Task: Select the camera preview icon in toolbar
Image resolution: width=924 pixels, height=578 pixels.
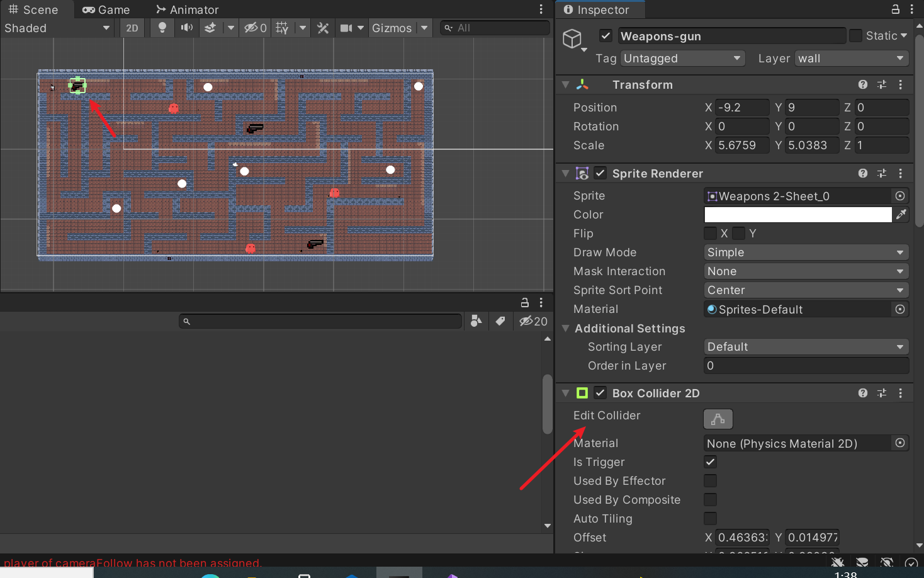Action: point(346,28)
